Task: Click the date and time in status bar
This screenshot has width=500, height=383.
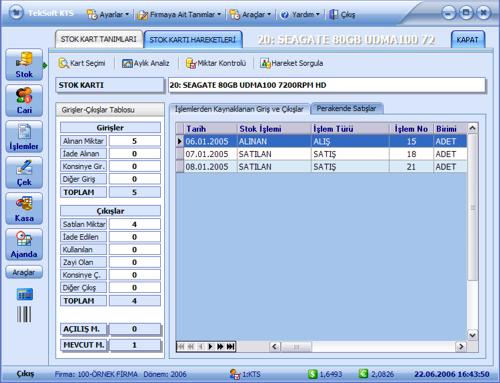Action: coord(452,374)
